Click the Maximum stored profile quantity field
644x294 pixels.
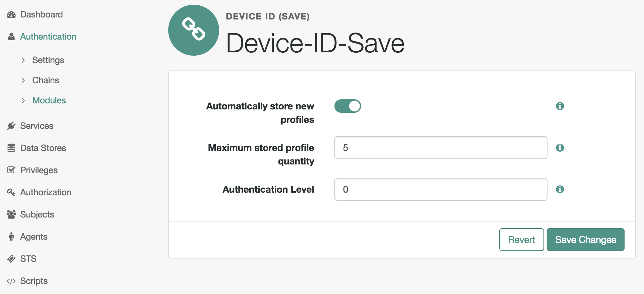(441, 148)
